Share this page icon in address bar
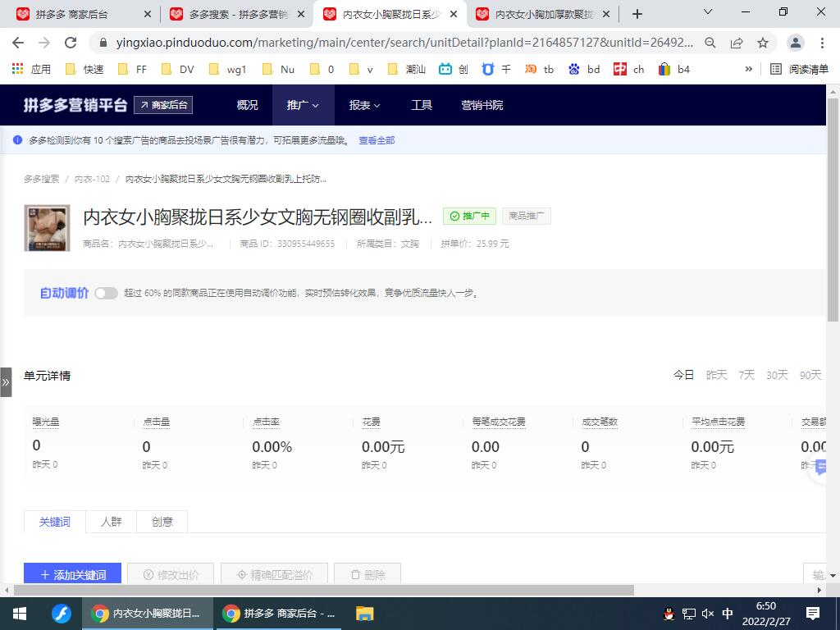The image size is (840, 630). [x=737, y=43]
